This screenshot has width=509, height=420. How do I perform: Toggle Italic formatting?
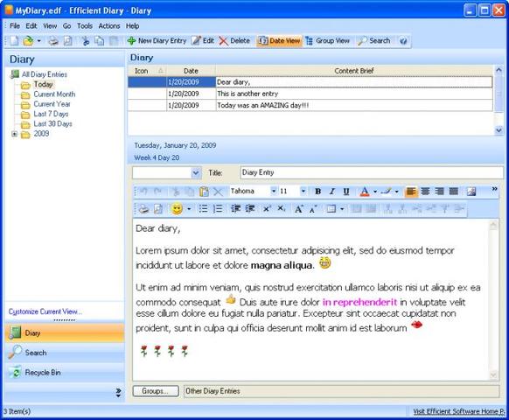tap(331, 192)
